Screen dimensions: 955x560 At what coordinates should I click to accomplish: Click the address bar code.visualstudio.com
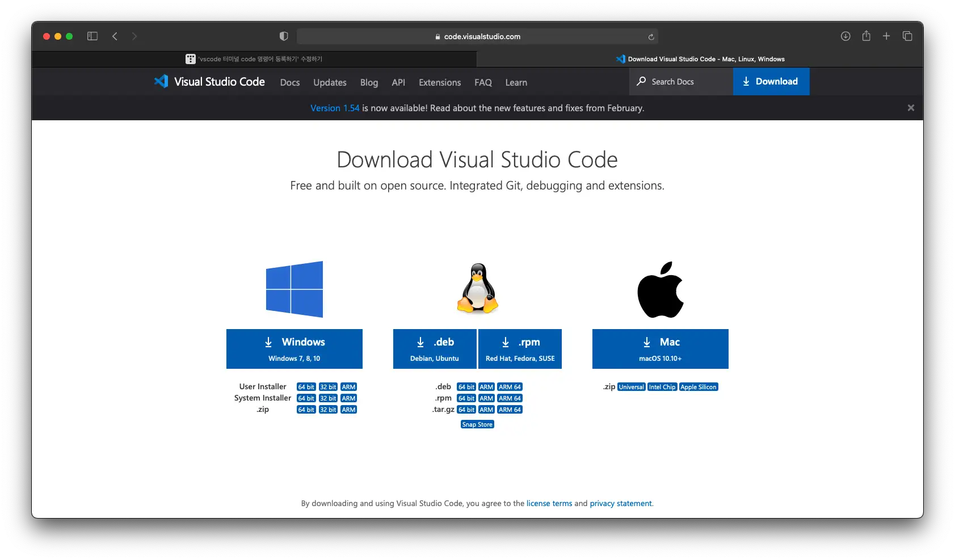[x=477, y=36]
